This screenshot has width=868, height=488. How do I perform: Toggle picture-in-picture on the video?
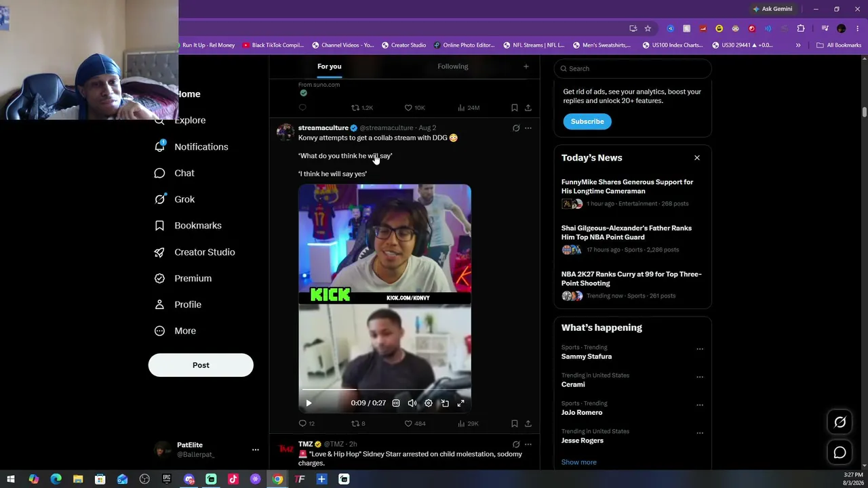(445, 403)
